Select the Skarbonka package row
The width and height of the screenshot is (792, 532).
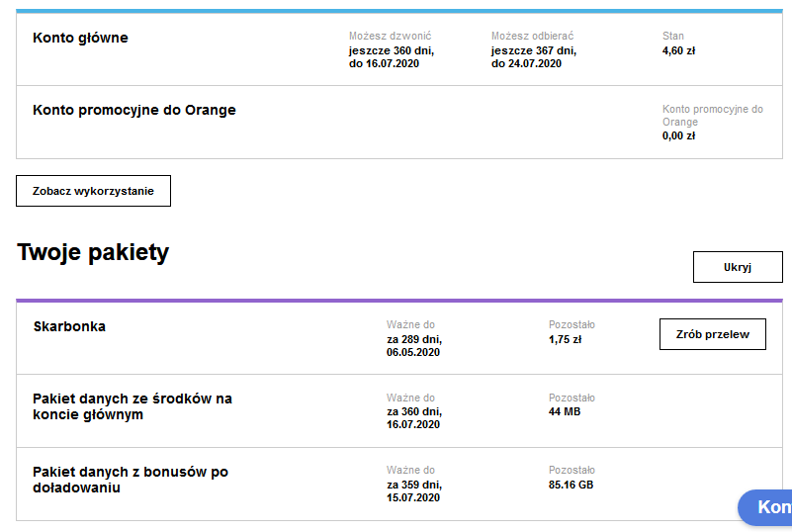click(x=69, y=326)
